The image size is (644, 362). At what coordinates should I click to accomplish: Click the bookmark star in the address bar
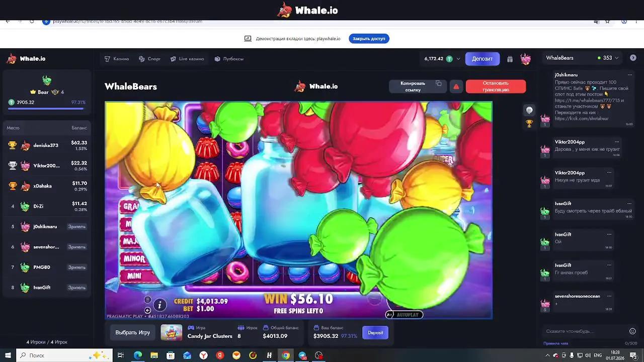[607, 22]
